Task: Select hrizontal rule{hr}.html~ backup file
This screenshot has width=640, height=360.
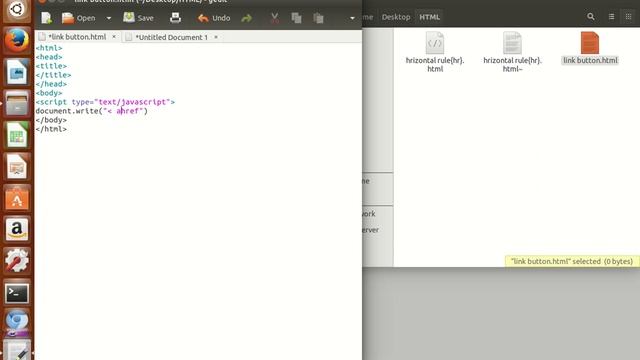Action: (512, 51)
